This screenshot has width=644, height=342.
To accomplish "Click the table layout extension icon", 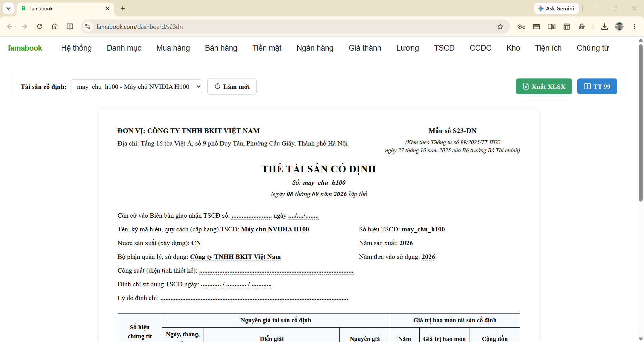I will [x=567, y=26].
